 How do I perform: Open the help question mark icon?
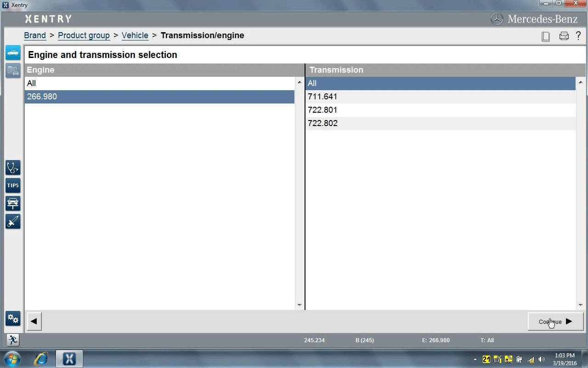578,35
